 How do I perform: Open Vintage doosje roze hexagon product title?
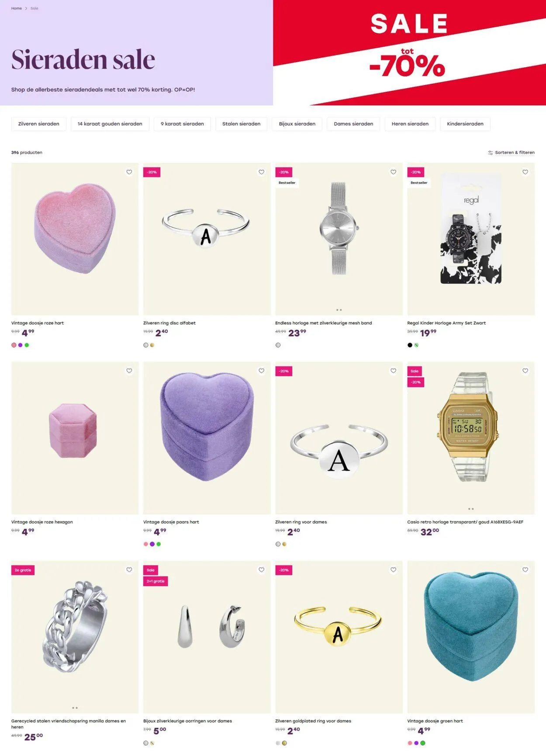[42, 522]
